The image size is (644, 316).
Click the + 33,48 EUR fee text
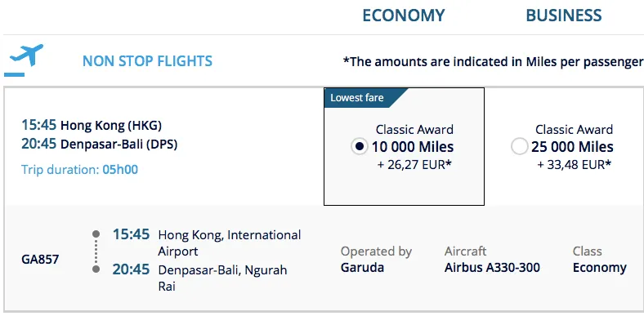[x=575, y=165]
